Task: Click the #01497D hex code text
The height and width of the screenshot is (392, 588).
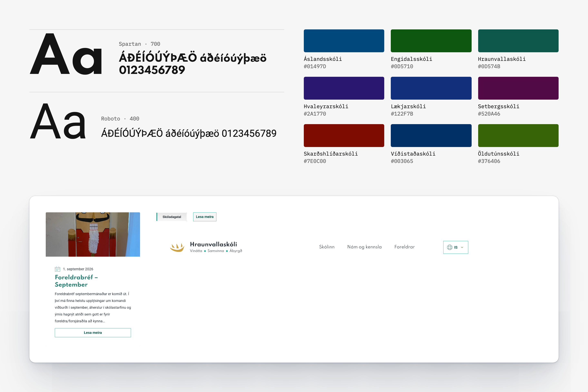Action: click(315, 67)
